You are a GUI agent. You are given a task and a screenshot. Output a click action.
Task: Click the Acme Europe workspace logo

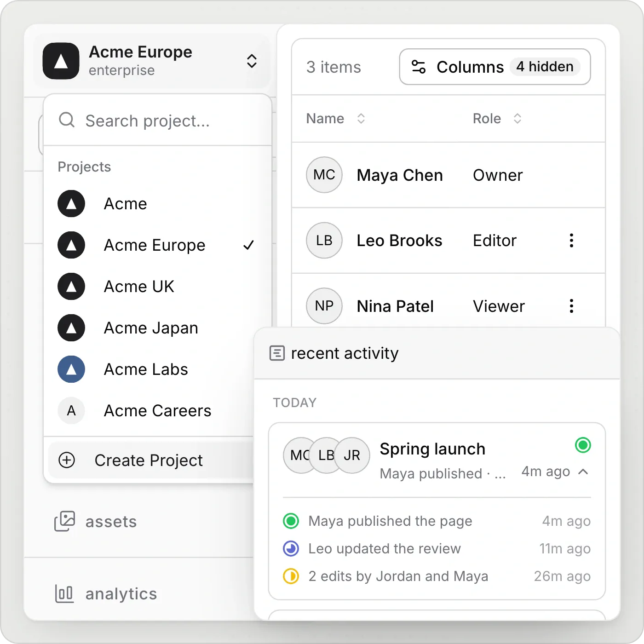(x=61, y=61)
